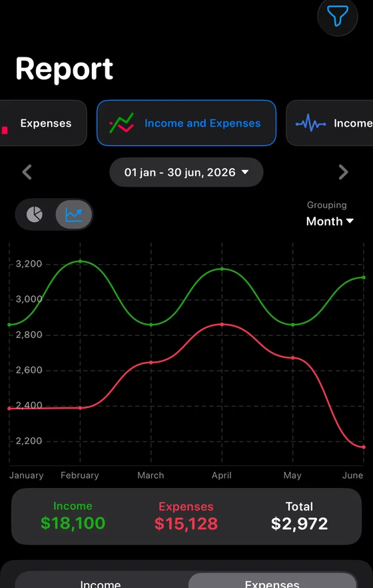Click the June expenses data point
This screenshot has width=373, height=588.
pyautogui.click(x=364, y=447)
